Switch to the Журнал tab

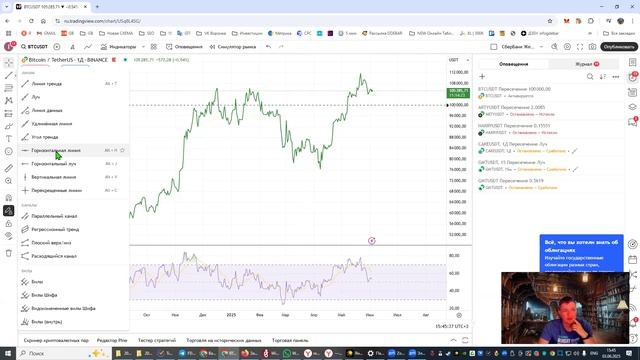pyautogui.click(x=584, y=64)
